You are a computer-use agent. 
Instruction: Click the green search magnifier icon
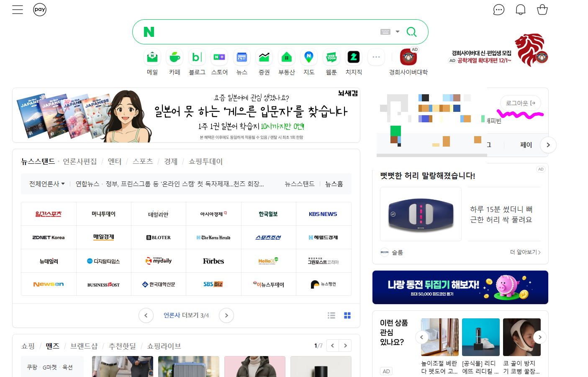pos(412,32)
